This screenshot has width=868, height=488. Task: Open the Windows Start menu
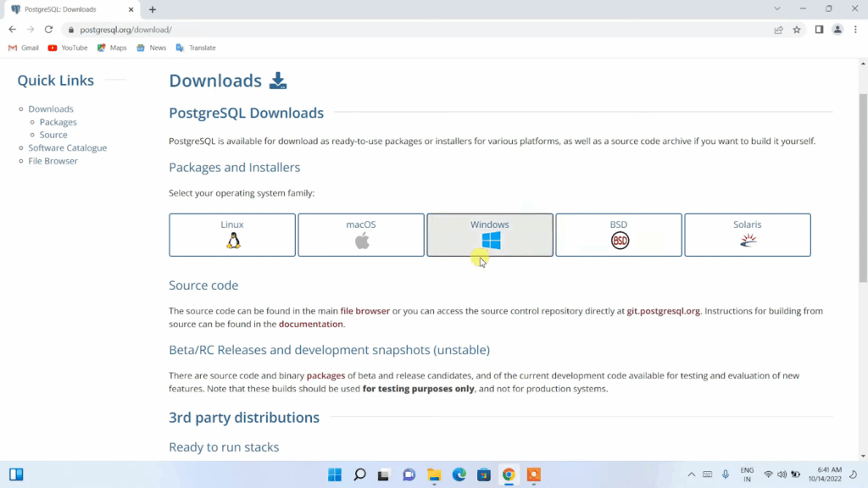pos(335,474)
